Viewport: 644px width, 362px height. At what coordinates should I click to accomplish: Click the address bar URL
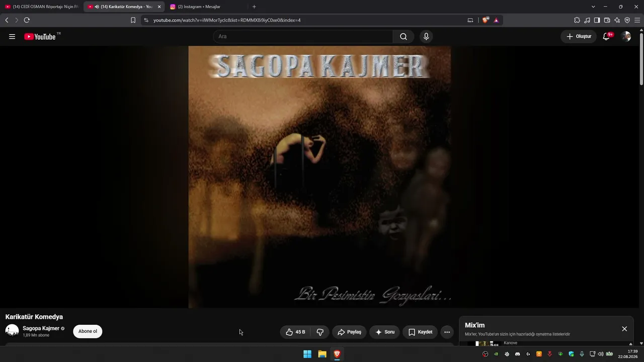pos(227,20)
